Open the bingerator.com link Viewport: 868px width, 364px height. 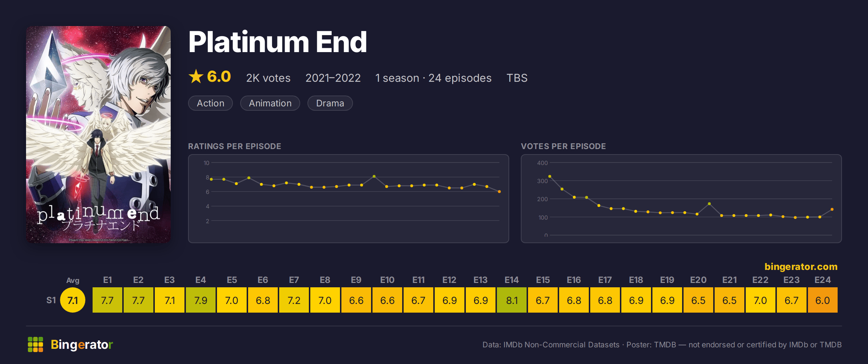coord(801,267)
